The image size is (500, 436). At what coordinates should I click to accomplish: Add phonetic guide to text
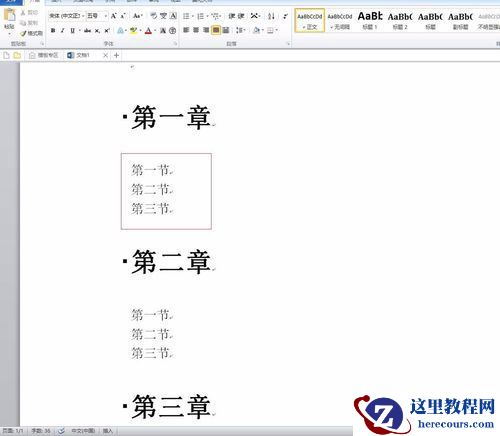coord(163,16)
